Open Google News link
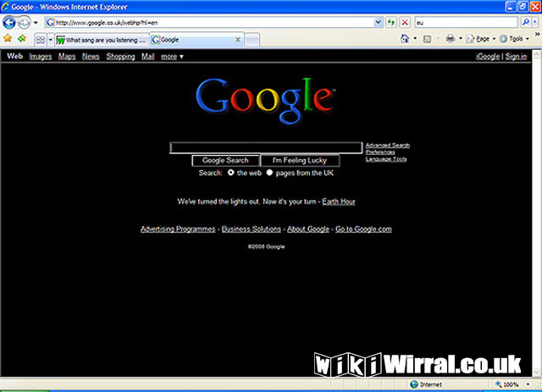This screenshot has height=392, width=542. click(x=91, y=57)
